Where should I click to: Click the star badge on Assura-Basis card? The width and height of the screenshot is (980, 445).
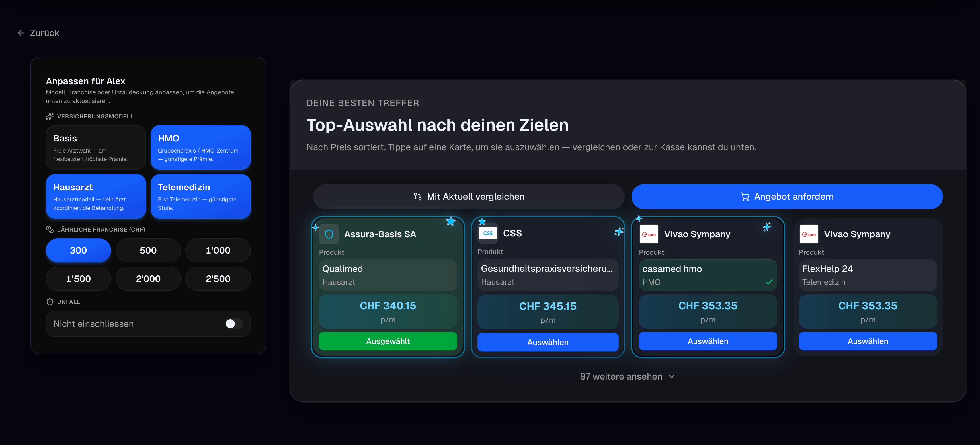pyautogui.click(x=450, y=221)
